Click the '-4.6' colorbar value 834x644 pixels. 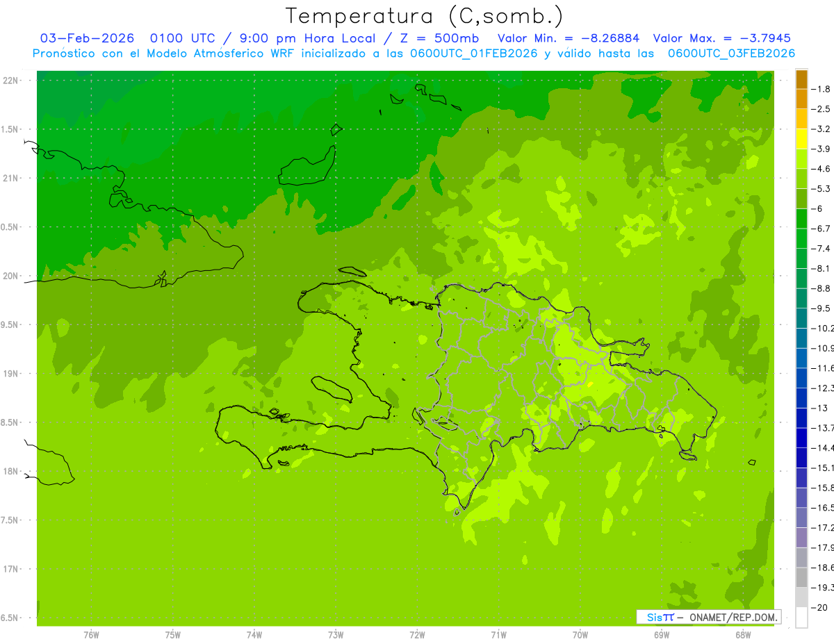tap(821, 169)
